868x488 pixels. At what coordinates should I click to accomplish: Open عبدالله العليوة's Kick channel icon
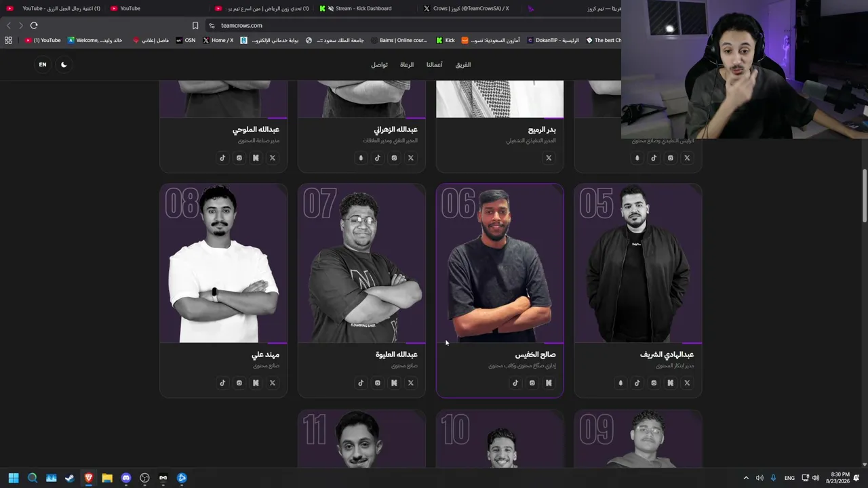click(x=394, y=383)
